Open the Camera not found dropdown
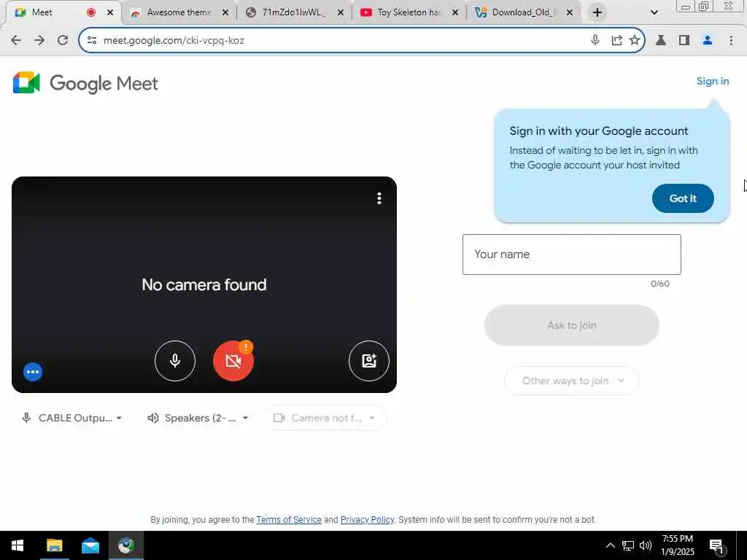Image resolution: width=747 pixels, height=560 pixels. pos(325,418)
